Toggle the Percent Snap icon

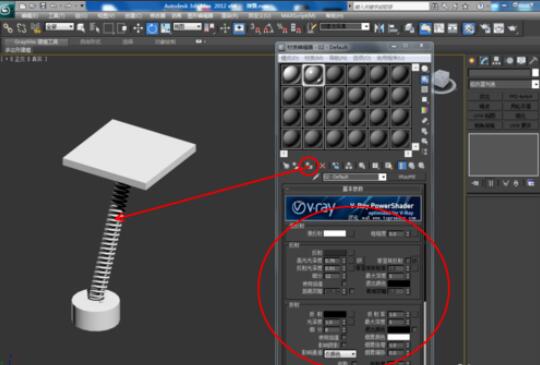(x=282, y=28)
